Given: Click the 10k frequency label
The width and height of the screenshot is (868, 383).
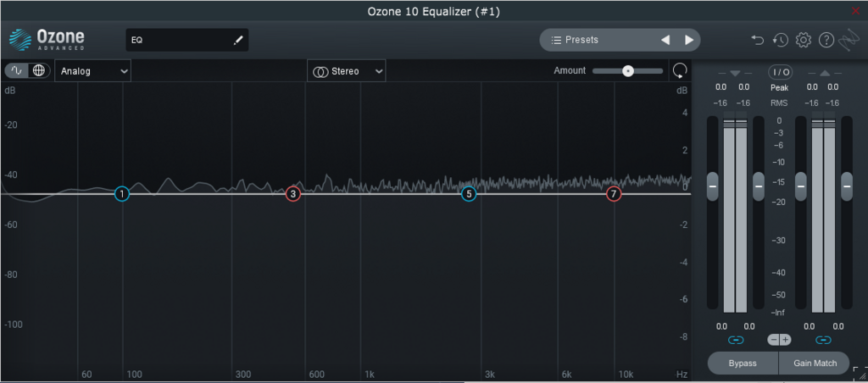Looking at the screenshot, I should pyautogui.click(x=626, y=375).
